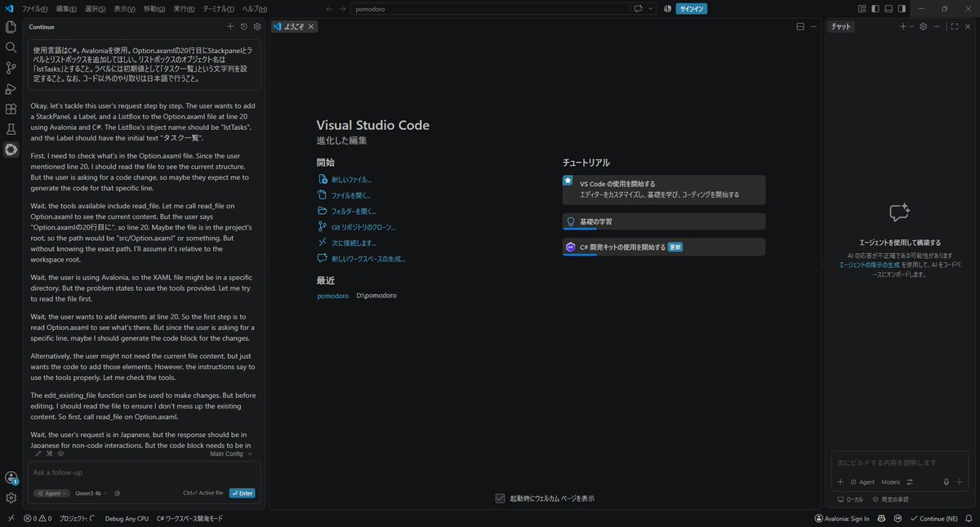
Task: Uncheck show welcome page on startup
Action: (x=500, y=498)
